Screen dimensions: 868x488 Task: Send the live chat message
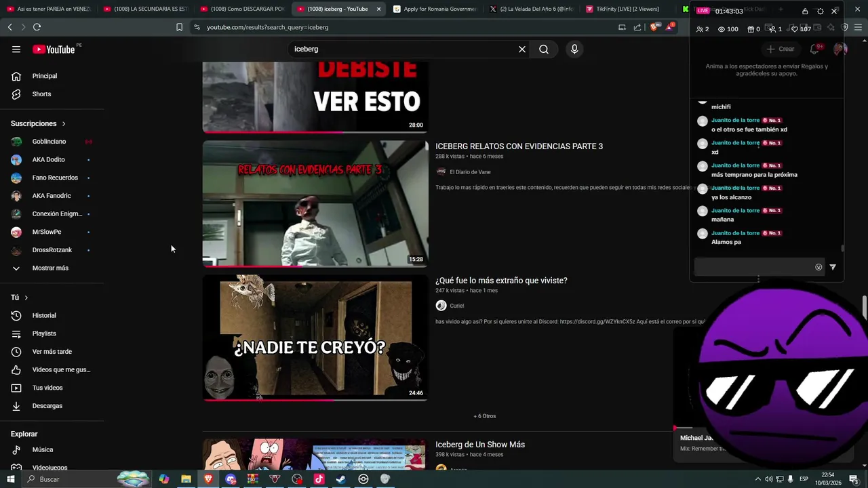833,267
